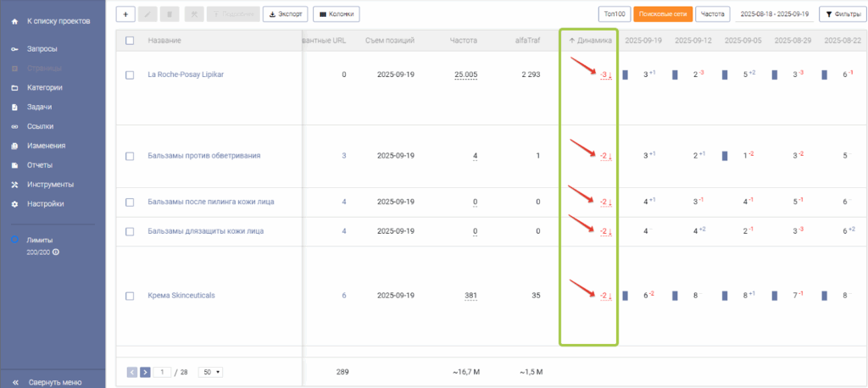Tick the checkbox for La Roche-Posay Lipikar

coord(130,75)
